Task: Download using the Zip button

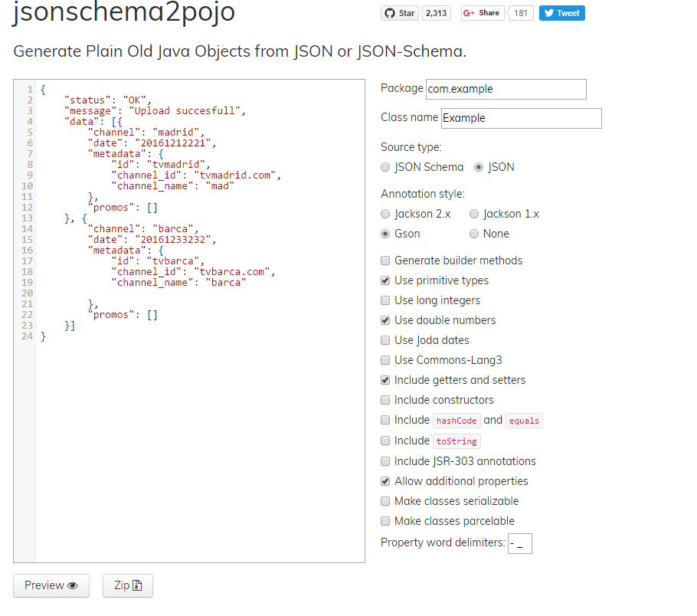Action: click(x=128, y=585)
